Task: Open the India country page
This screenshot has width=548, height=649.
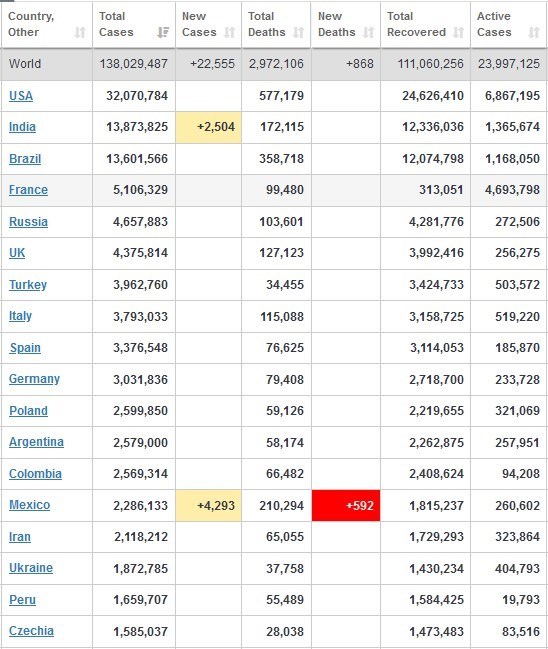Action: 22,127
